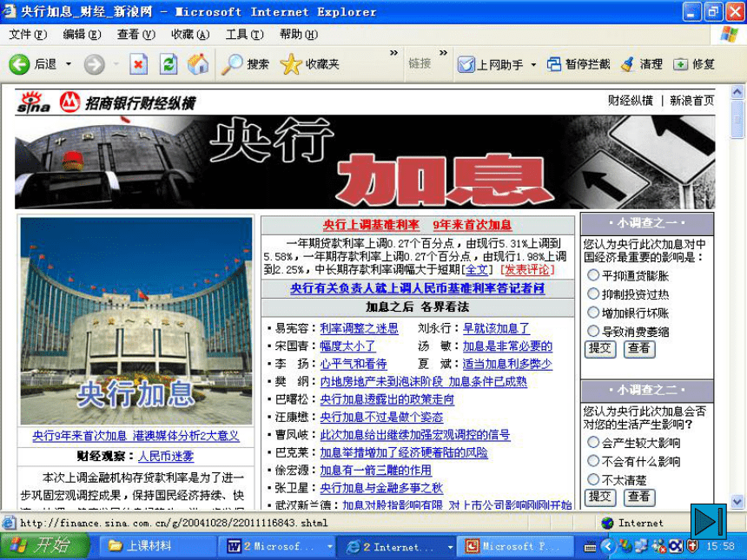The width and height of the screenshot is (747, 560).
Task: Click the 招商银行 red logo
Action: pos(69,102)
